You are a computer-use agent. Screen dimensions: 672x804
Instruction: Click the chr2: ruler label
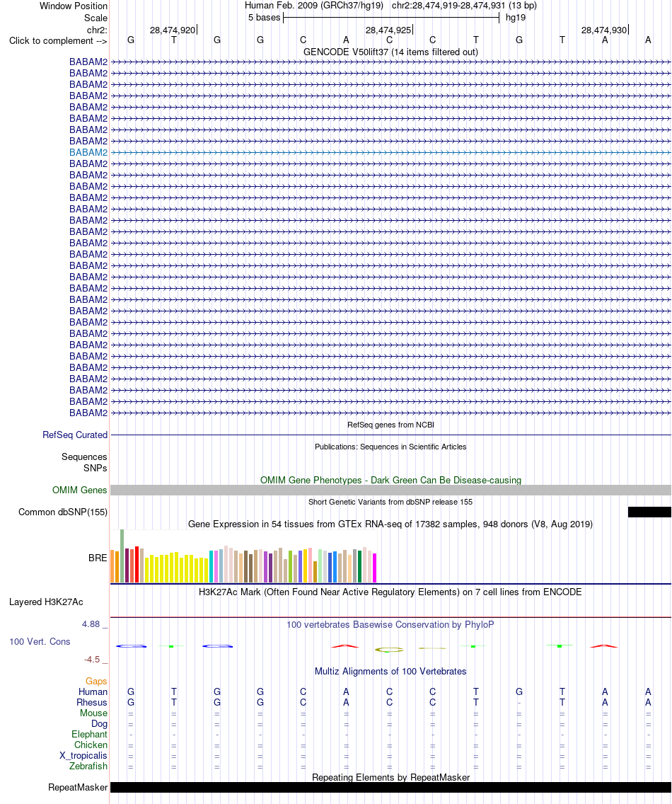pyautogui.click(x=97, y=30)
